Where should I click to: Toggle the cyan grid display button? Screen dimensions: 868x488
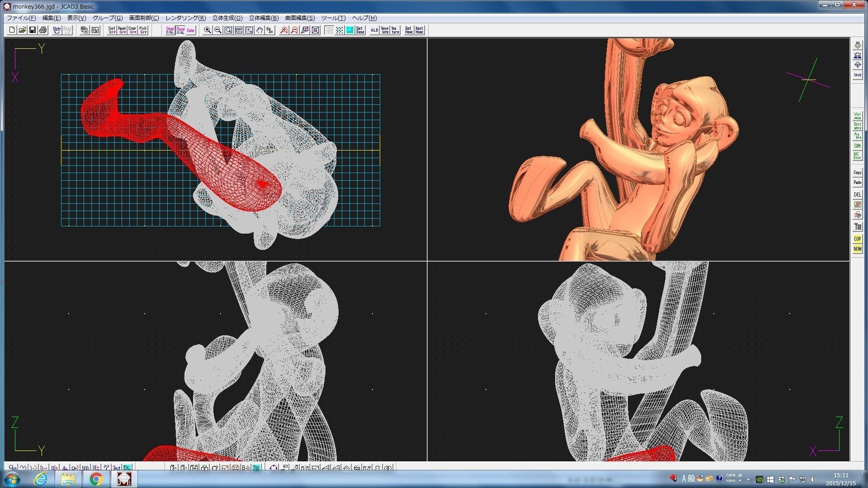350,30
